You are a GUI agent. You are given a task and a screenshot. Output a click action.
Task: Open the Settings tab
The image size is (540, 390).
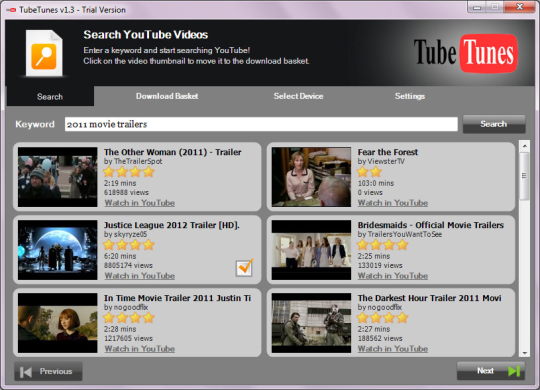[410, 96]
